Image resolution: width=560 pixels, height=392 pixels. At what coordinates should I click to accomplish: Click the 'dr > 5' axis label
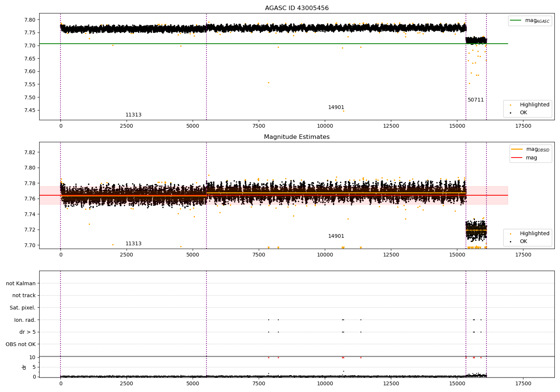click(28, 332)
